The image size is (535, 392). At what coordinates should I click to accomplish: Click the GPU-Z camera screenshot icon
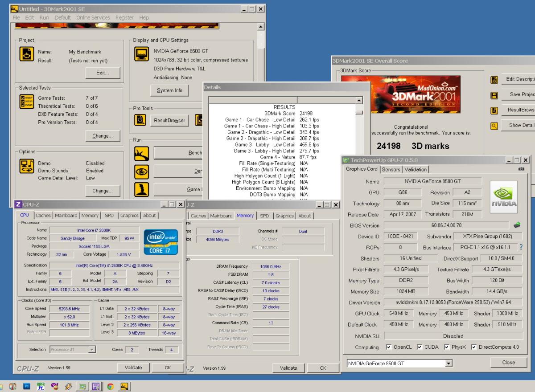[x=522, y=169]
